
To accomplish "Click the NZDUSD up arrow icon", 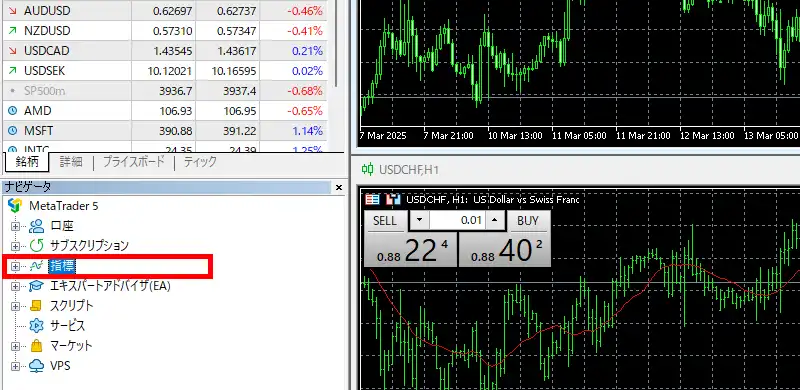I will tap(13, 31).
